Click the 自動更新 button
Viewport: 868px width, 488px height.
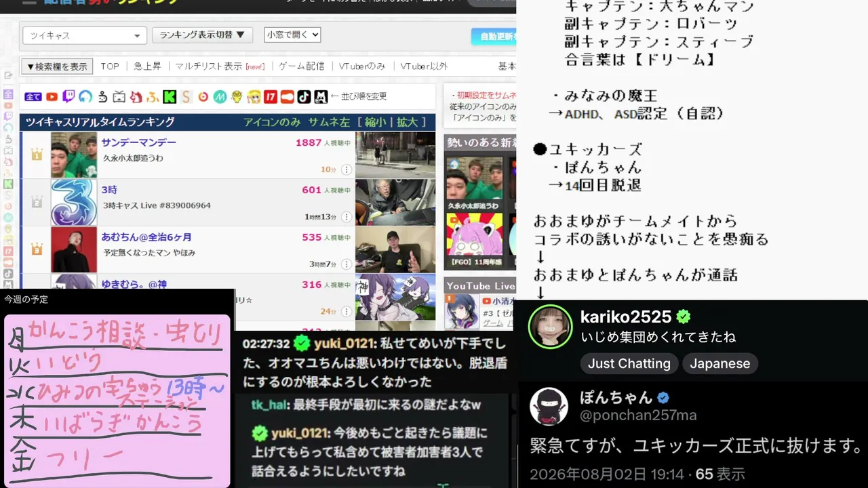tap(494, 37)
